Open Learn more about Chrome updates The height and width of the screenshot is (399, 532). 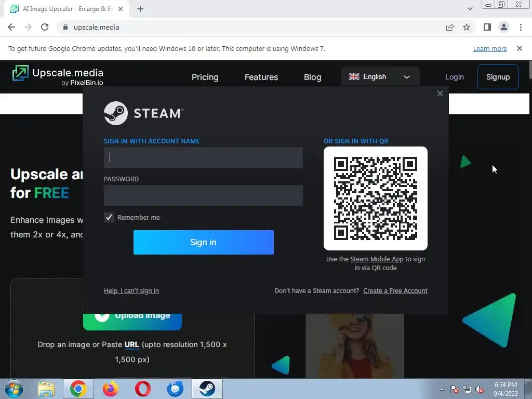tap(490, 48)
